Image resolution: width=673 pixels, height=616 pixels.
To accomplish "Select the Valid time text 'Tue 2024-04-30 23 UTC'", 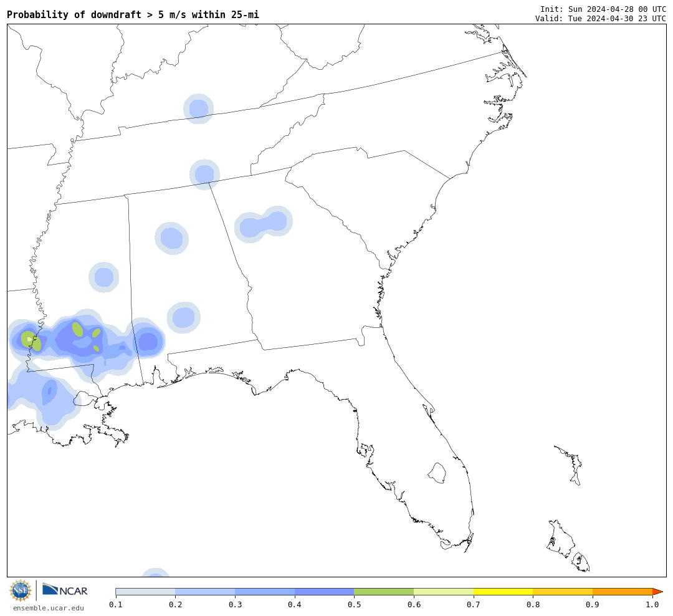I will coord(617,19).
